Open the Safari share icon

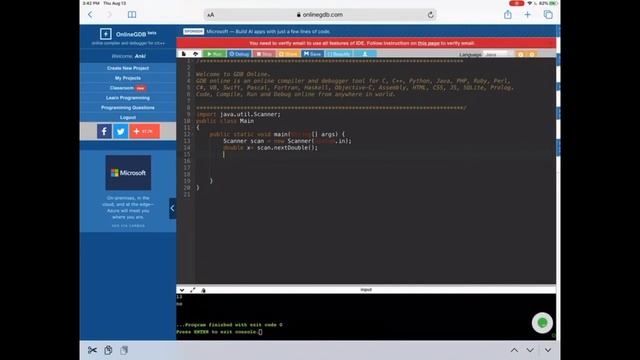tap(507, 15)
